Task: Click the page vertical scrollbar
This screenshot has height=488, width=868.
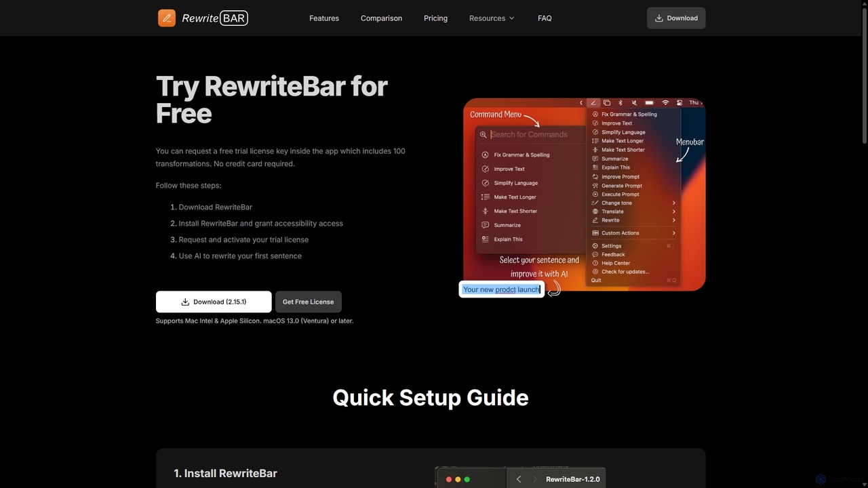Action: 864,75
